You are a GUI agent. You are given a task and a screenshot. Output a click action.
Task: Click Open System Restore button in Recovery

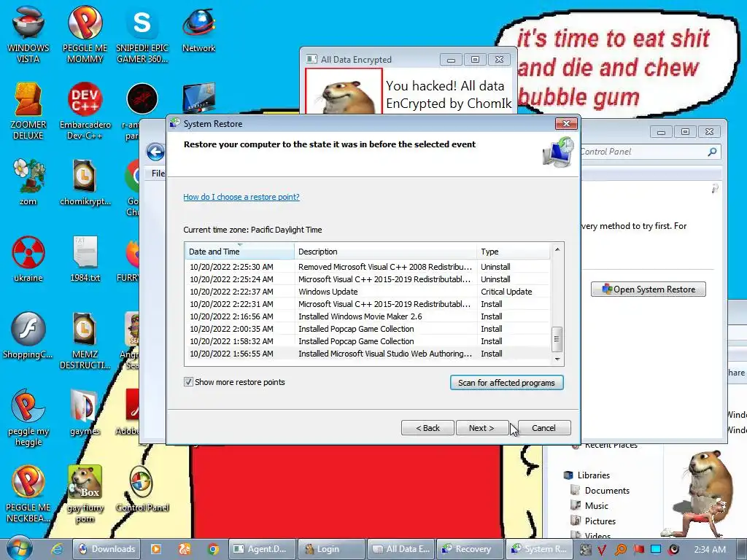coord(649,289)
